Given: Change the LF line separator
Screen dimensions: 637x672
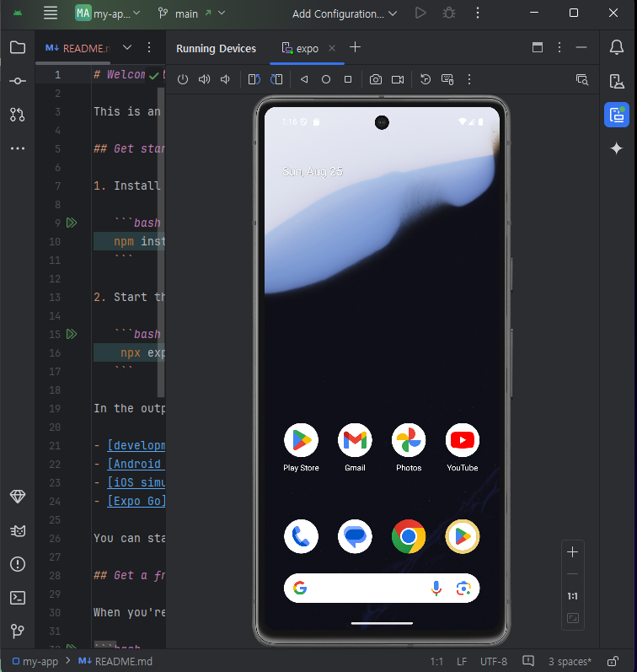Looking at the screenshot, I should [462, 662].
